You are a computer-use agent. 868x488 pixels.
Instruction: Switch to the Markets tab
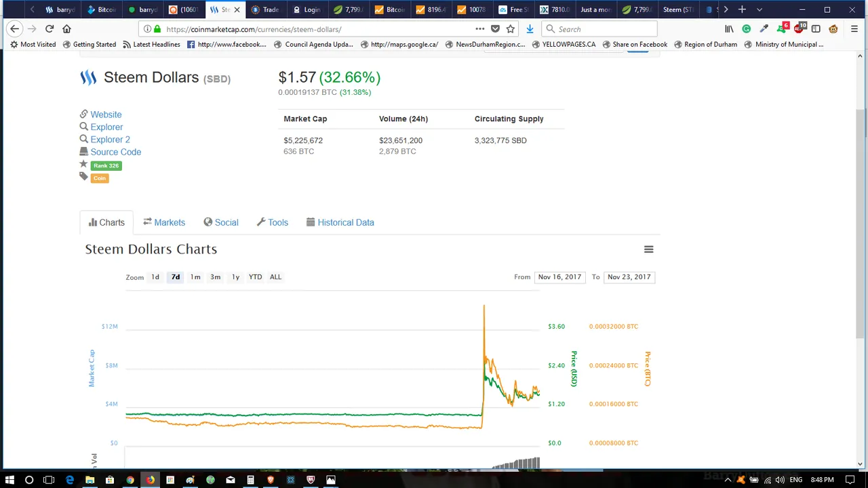[164, 222]
